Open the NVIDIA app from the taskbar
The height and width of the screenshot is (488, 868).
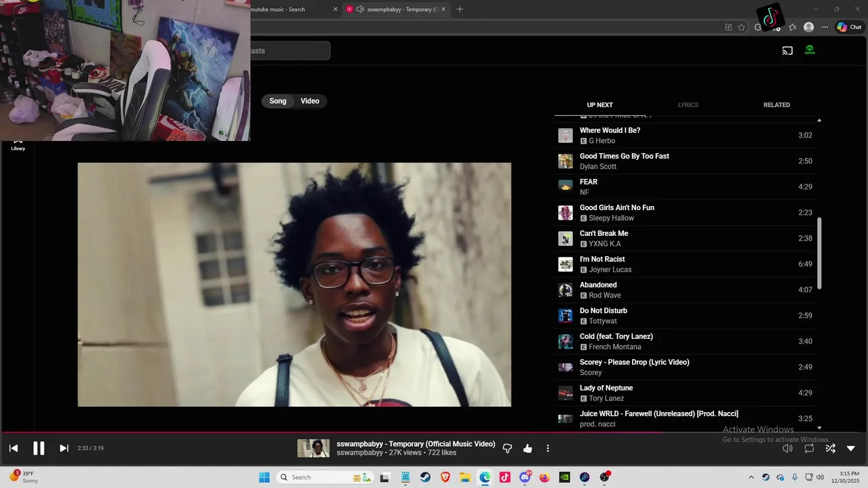564,477
